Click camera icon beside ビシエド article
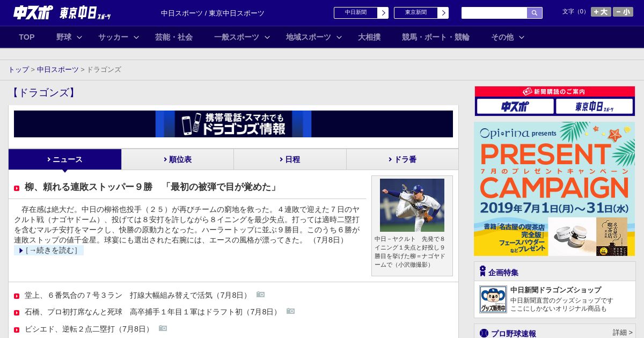The height and width of the screenshot is (338, 644). tap(163, 328)
